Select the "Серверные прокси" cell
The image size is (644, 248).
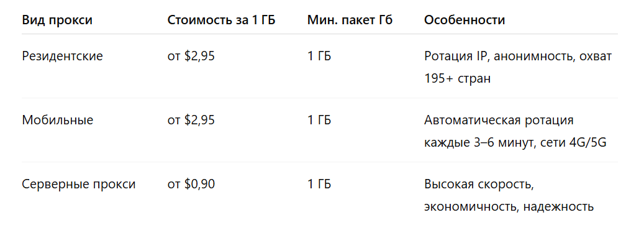(78, 184)
